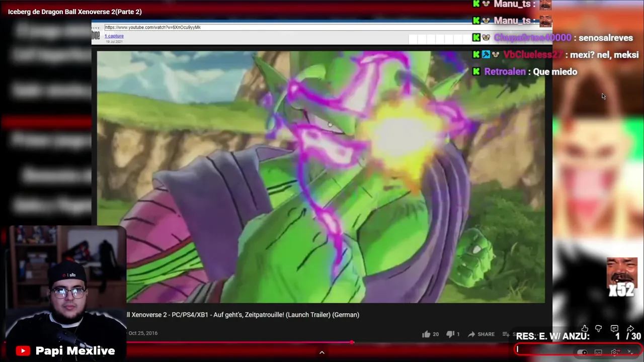Click the Xenoverse 2 Launch Trailer video frame
Screen dimensions: 644x362
pyautogui.click(x=320, y=176)
